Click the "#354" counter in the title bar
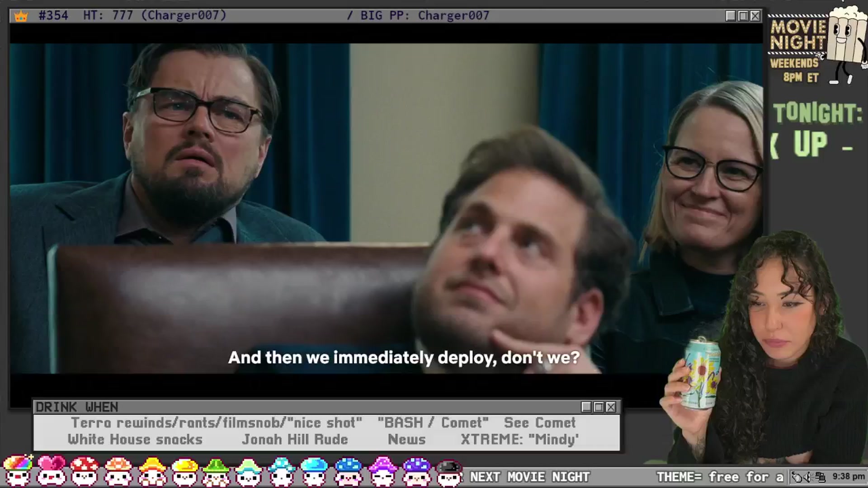868x488 pixels. coord(53,15)
